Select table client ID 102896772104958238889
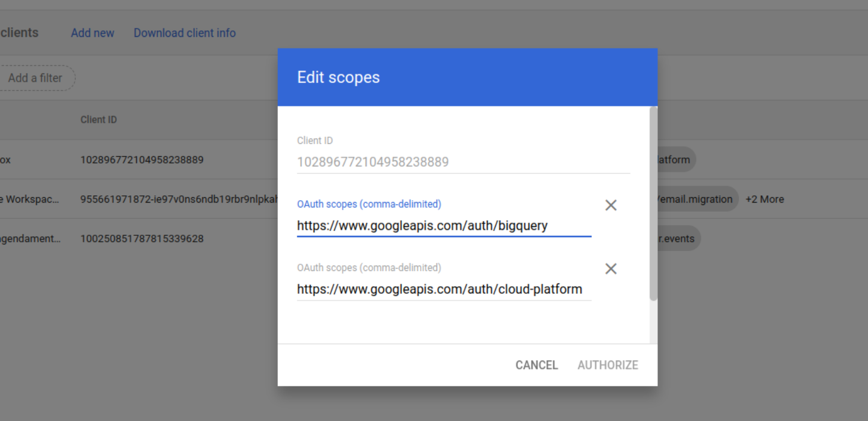Screen dimensions: 868x421 pos(142,160)
